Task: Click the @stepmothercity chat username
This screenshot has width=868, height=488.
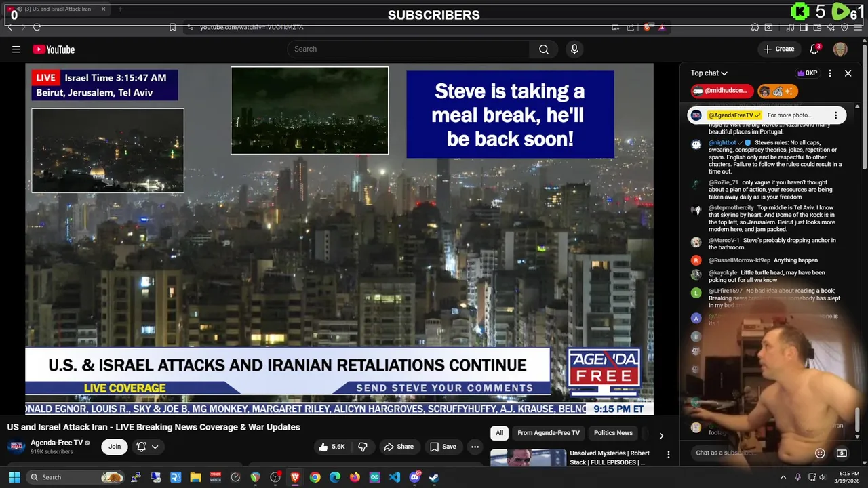Action: pos(731,208)
